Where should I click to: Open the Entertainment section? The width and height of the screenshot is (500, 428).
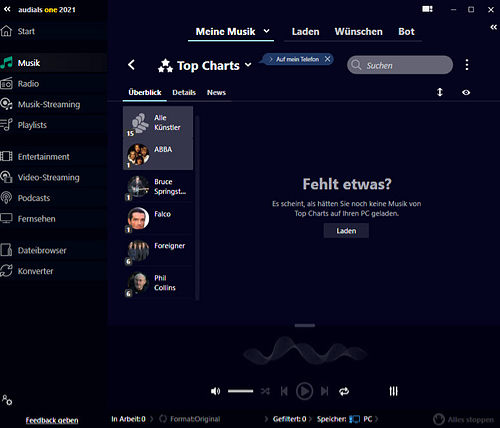click(53, 157)
